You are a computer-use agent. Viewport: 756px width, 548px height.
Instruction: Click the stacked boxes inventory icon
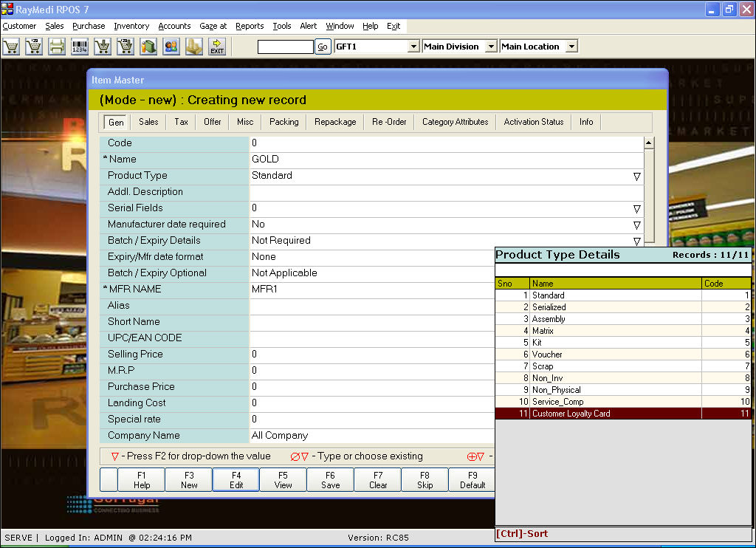coord(193,47)
